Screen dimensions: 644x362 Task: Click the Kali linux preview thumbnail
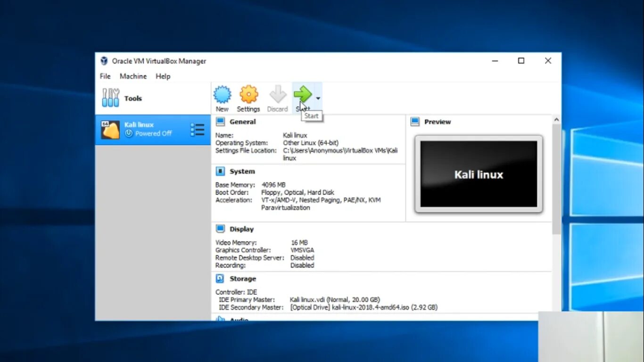[x=479, y=174]
